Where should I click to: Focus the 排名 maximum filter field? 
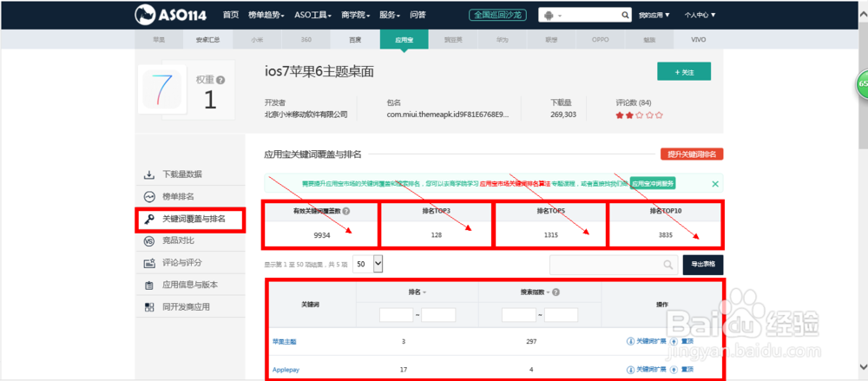pos(438,315)
